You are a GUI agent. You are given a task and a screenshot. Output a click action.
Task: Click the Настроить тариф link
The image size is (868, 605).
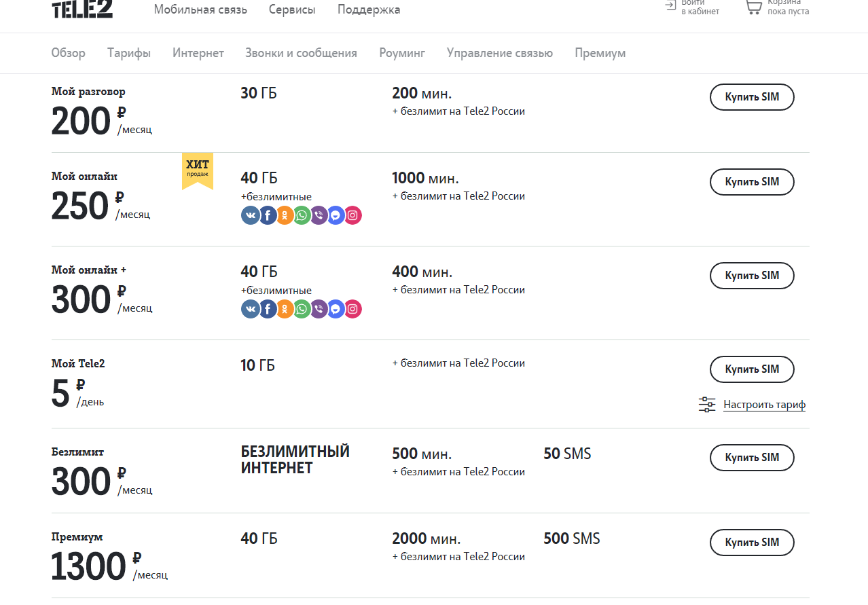click(764, 405)
